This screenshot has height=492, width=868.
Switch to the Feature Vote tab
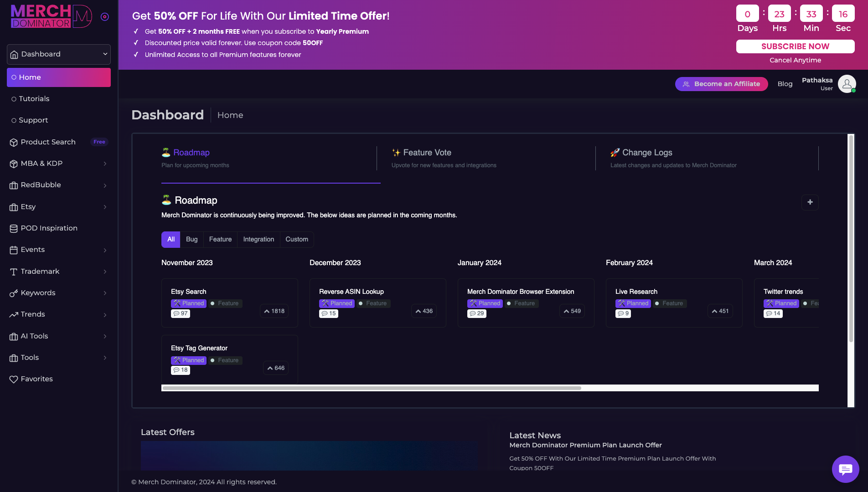427,153
